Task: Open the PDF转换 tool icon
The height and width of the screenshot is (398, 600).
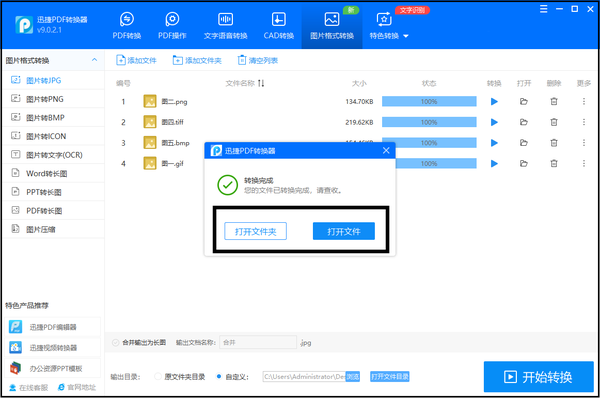Action: pos(127,19)
